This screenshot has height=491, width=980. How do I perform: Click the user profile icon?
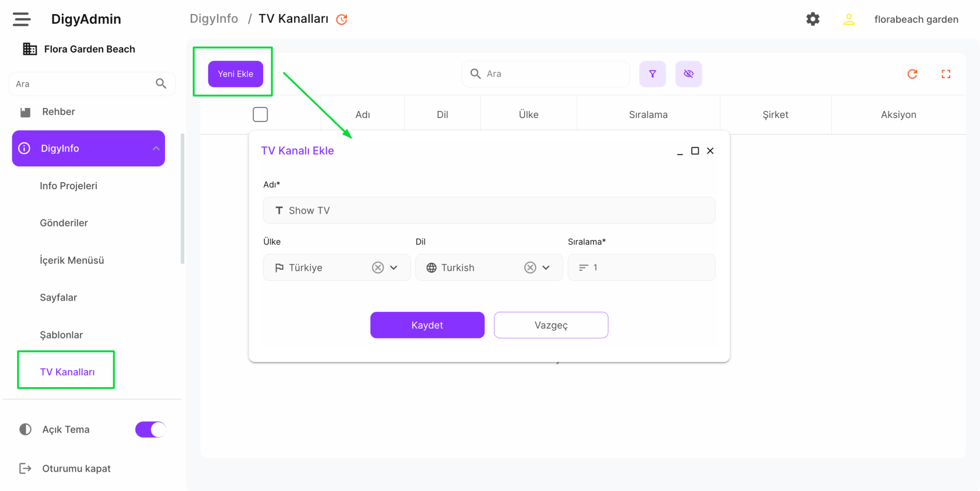pos(849,19)
